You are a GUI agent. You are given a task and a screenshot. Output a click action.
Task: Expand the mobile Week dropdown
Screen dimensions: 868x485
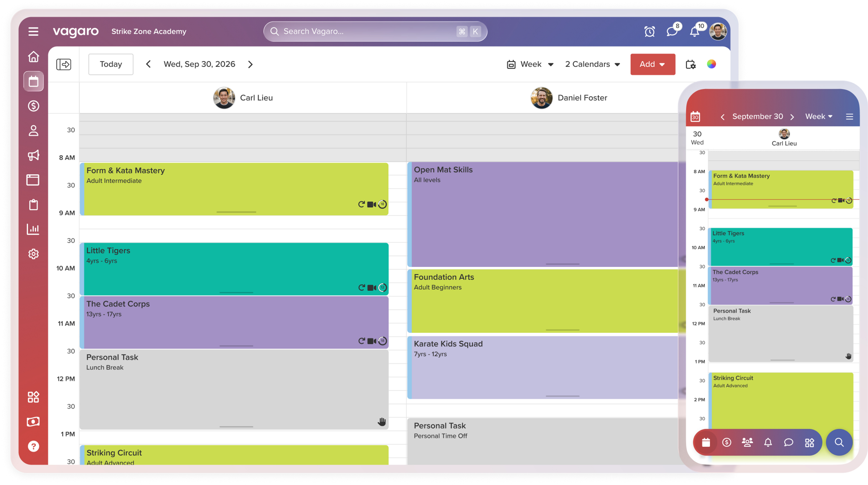[x=819, y=117]
